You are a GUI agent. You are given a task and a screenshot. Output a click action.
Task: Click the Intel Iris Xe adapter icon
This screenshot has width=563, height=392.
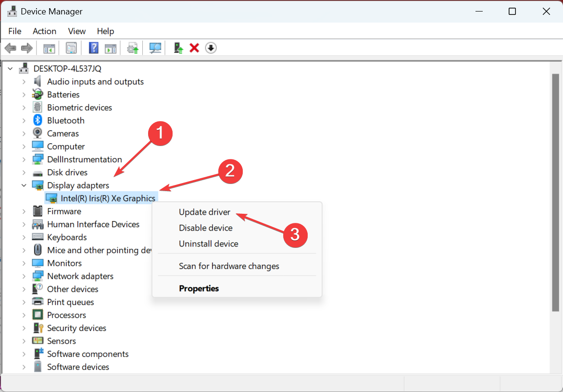pos(51,198)
